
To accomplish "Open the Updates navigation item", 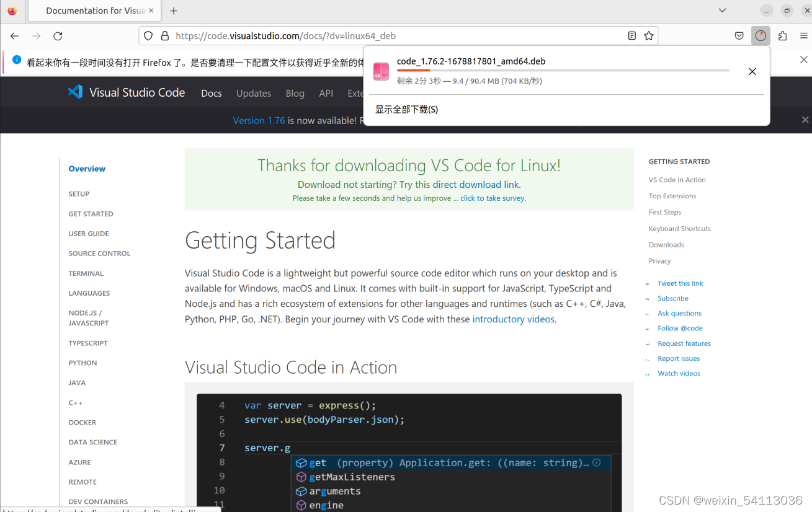I will coord(254,93).
